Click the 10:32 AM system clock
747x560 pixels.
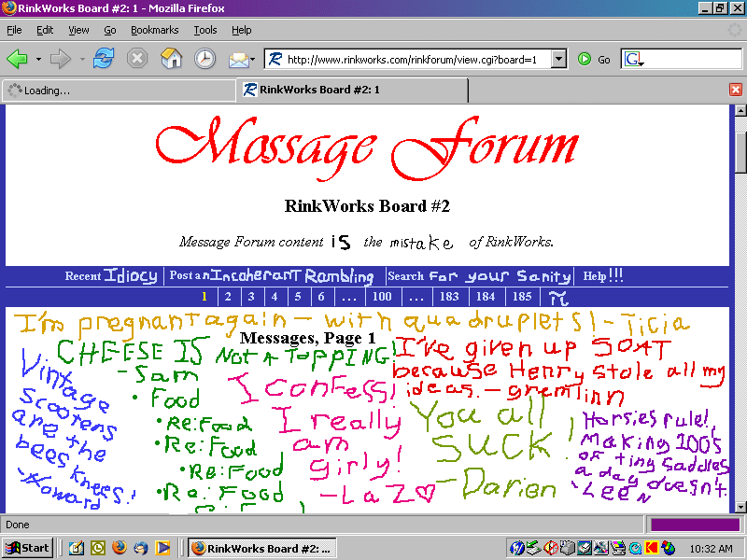tap(711, 549)
